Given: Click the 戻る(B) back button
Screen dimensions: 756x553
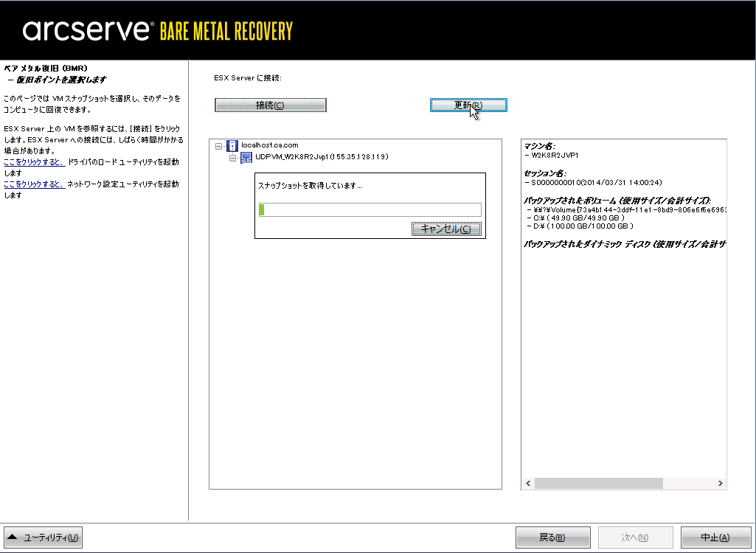Looking at the screenshot, I should (x=552, y=537).
